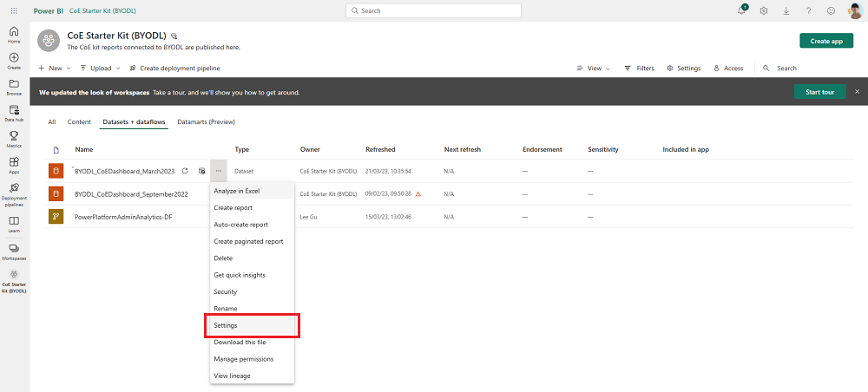Select CoE Starter Kit (BYODL) sidebar workspace
This screenshot has height=392, width=868.
coord(15,281)
